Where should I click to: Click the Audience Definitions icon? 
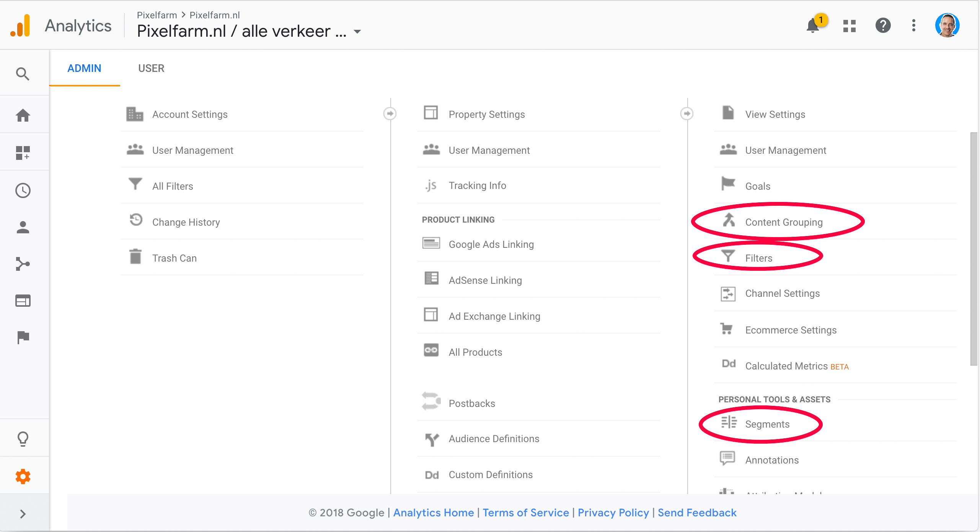(x=432, y=439)
